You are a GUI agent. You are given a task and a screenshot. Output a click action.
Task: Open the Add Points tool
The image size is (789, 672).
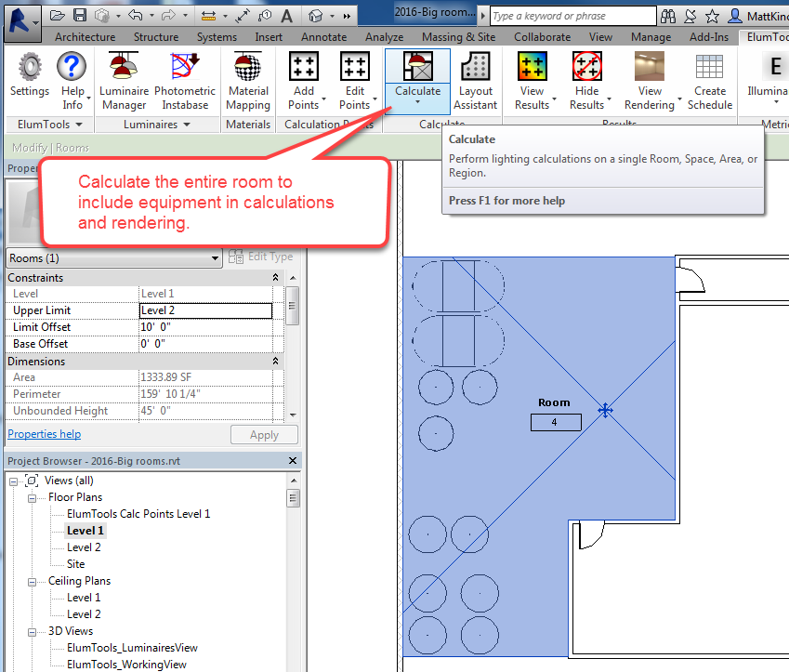[x=303, y=81]
